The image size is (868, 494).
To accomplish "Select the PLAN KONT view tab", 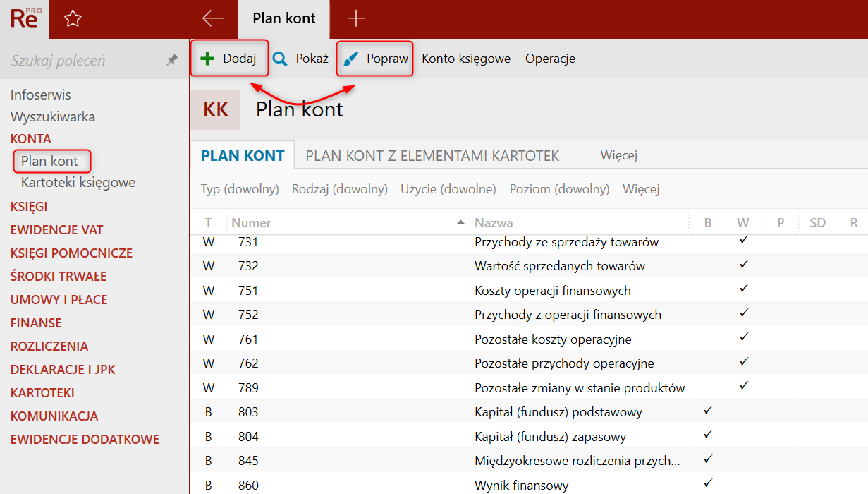I will [x=243, y=156].
